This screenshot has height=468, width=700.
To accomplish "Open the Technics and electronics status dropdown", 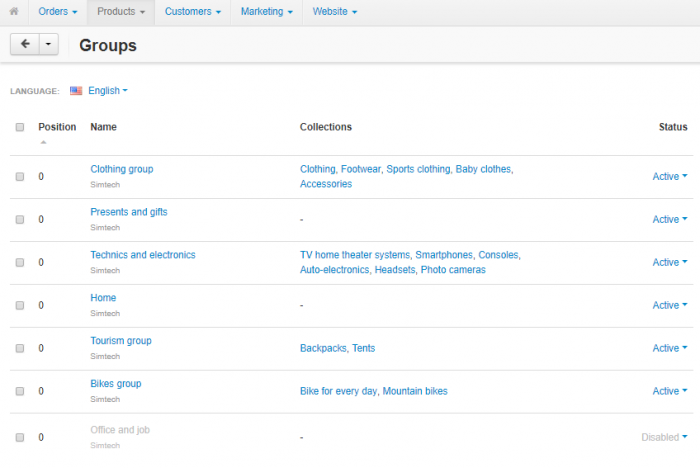I will (x=670, y=262).
